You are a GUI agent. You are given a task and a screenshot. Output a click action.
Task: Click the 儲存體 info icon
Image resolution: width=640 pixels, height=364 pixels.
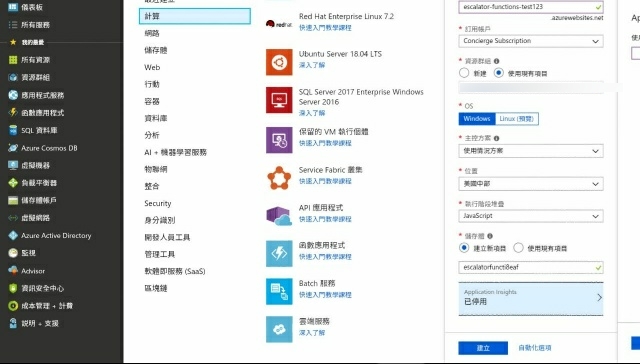coord(490,236)
